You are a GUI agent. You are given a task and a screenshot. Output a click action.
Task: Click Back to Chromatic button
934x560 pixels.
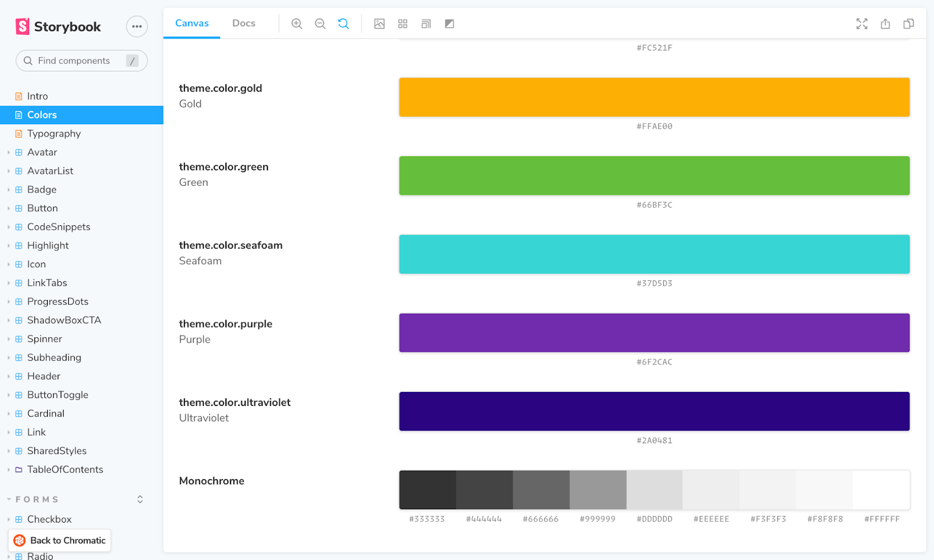pos(60,541)
